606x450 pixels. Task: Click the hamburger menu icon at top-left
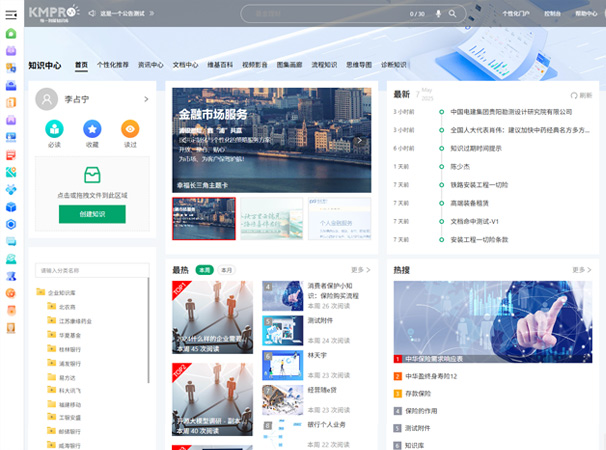(x=10, y=13)
